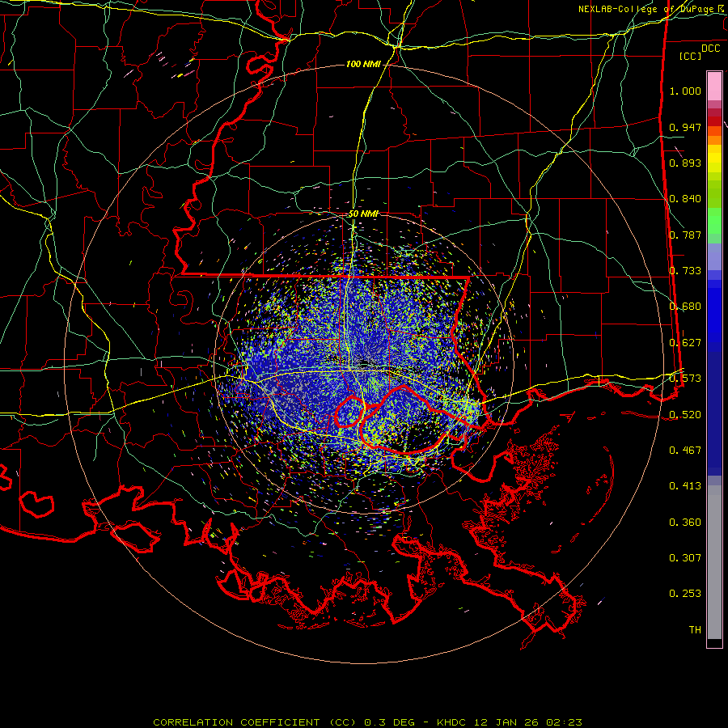Click the '50 NMI' range ring label
The height and width of the screenshot is (728, 728).
[363, 214]
